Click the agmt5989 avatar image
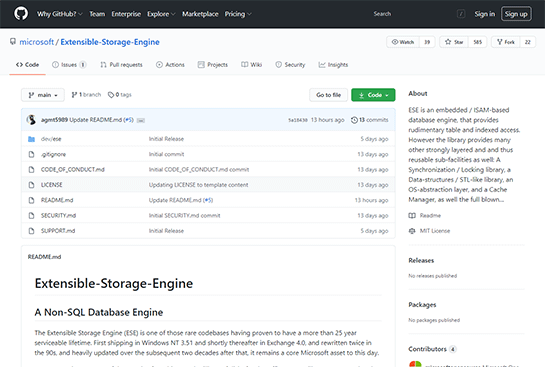This screenshot has height=367, width=545. coord(31,120)
